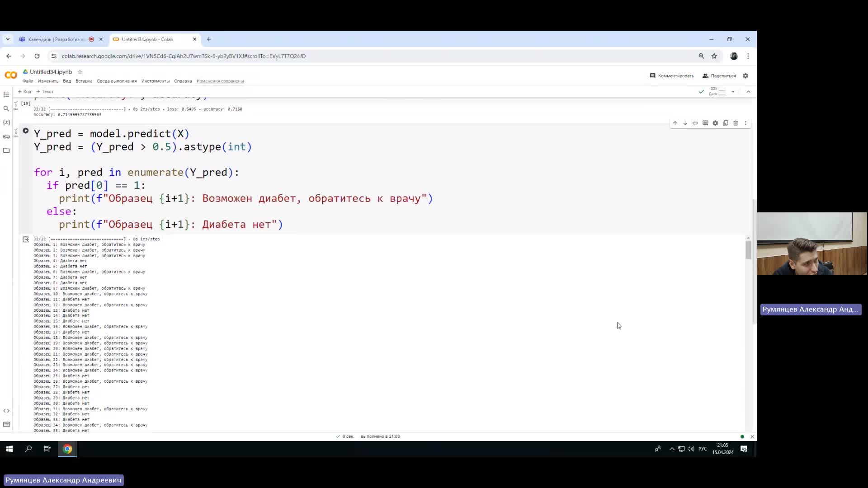This screenshot has height=488, width=868.
Task: Open the table of contents sidebar icon
Action: pos(6,95)
